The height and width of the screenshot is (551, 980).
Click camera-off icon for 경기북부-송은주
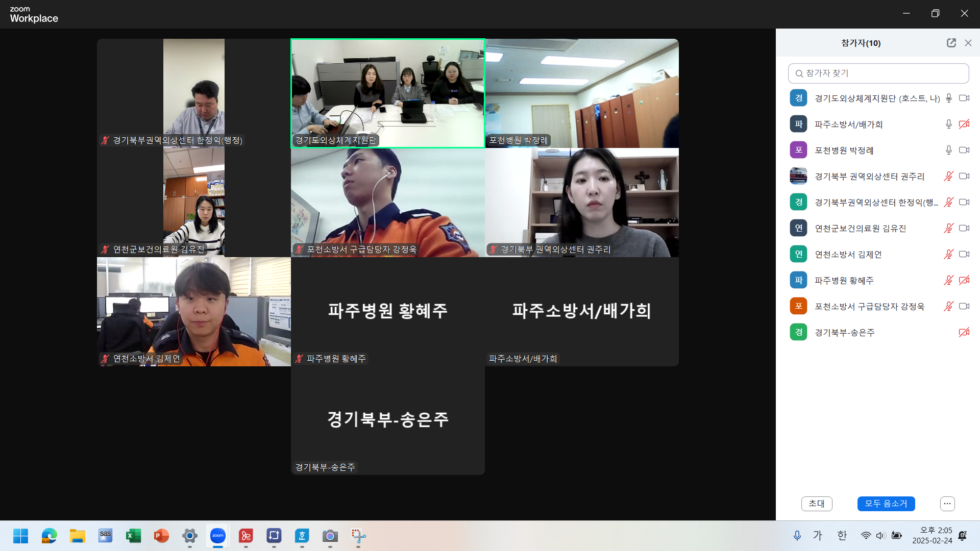(964, 332)
